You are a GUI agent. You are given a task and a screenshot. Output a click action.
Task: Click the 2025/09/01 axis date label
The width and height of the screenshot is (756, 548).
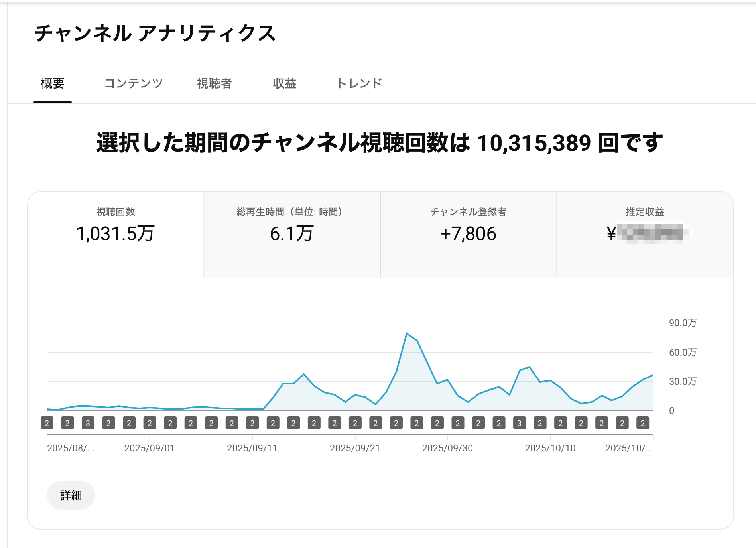tap(150, 448)
